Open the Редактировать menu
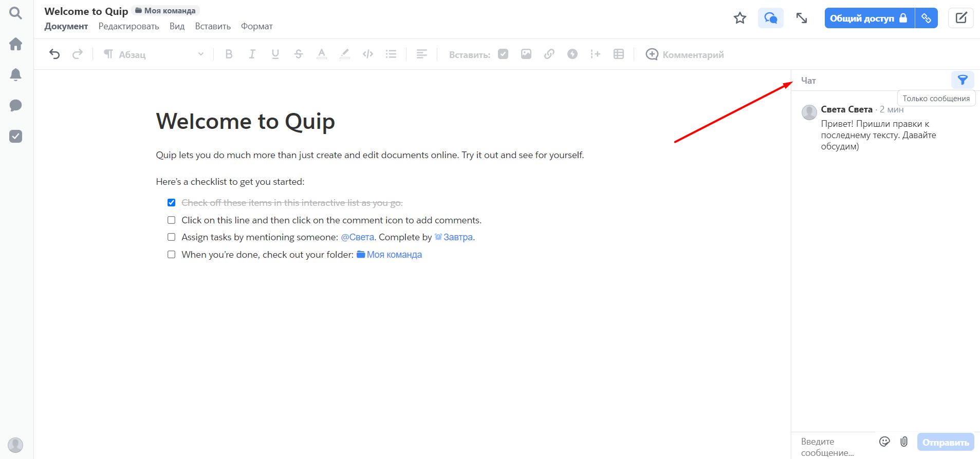The image size is (980, 459). click(129, 26)
